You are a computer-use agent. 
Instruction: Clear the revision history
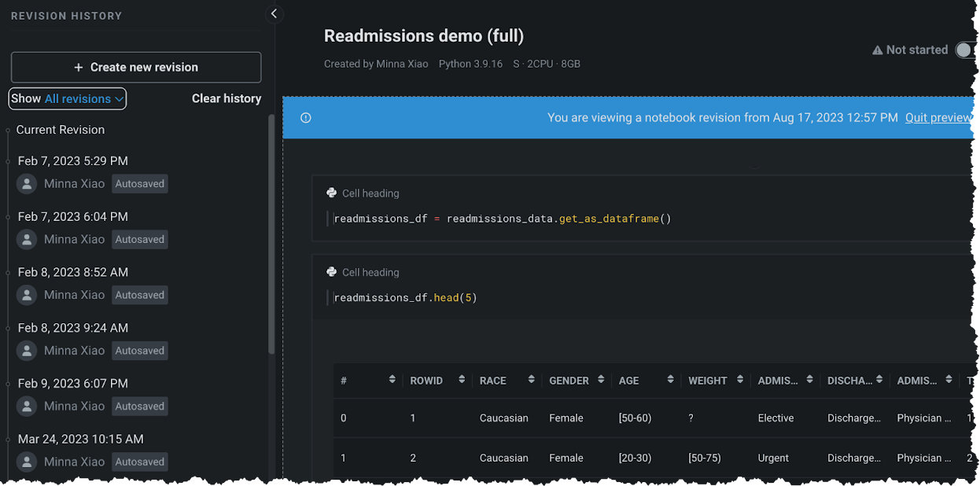(x=227, y=99)
